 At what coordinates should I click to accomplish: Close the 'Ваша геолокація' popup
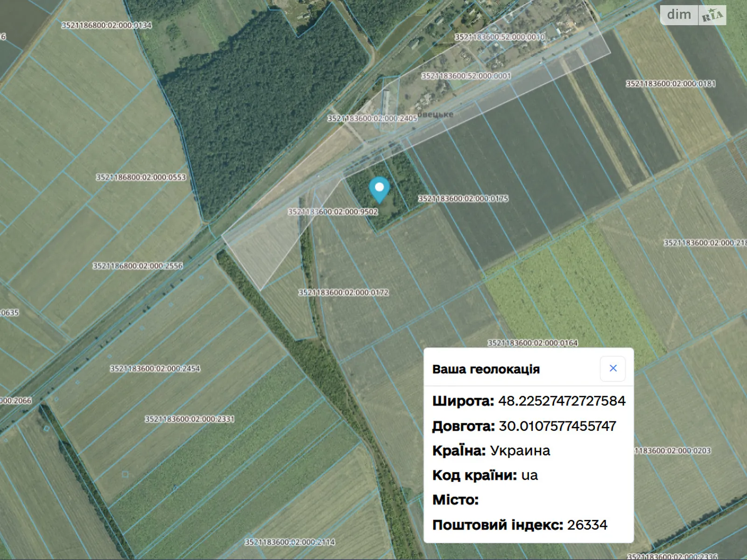tap(613, 369)
